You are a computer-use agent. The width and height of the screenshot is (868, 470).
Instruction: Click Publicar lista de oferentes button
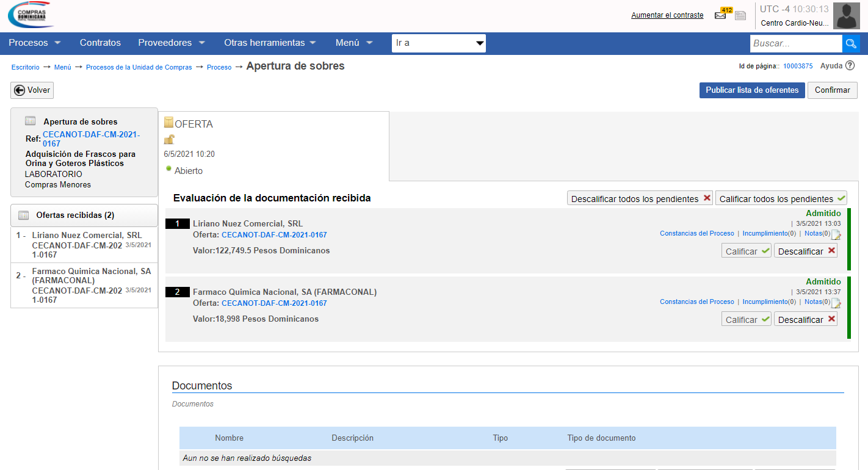[751, 90]
